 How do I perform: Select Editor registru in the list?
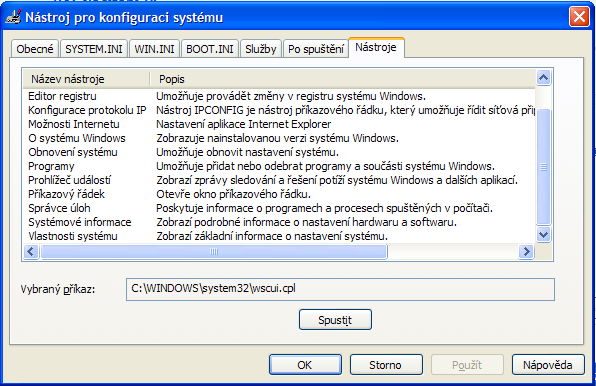click(62, 96)
